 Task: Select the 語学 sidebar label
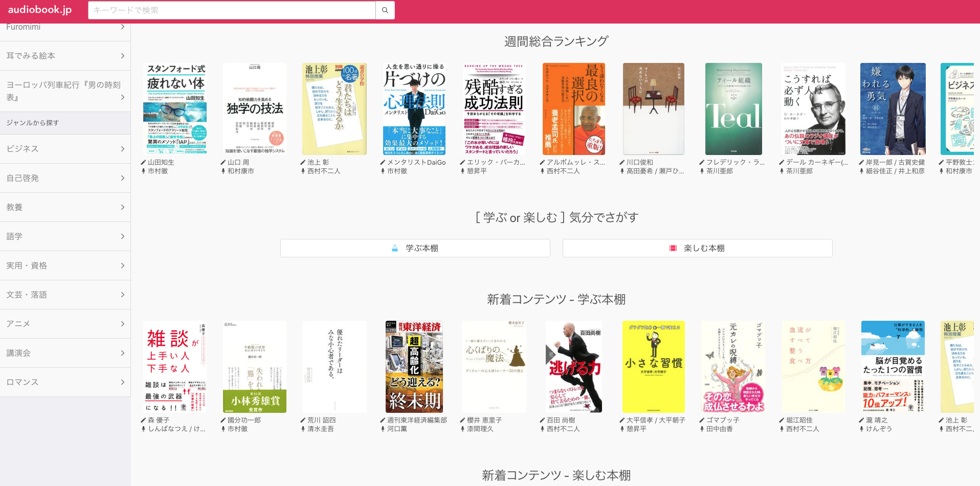pyautogui.click(x=14, y=236)
